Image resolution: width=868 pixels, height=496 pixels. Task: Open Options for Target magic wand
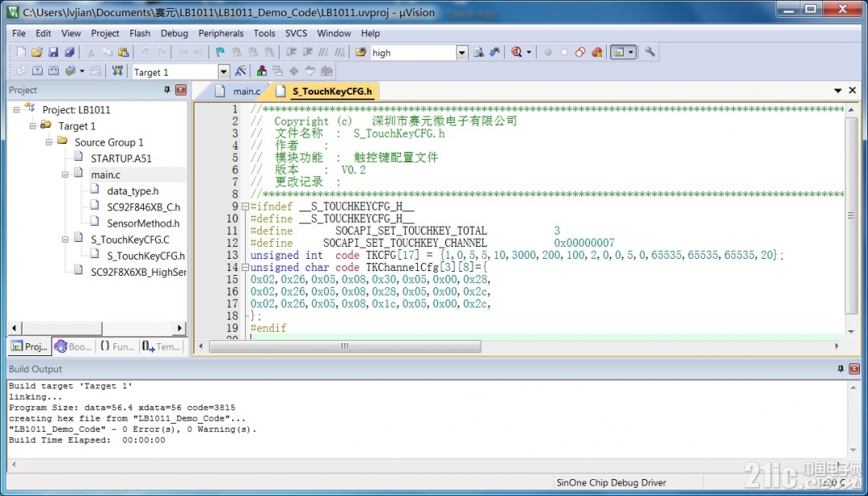(x=240, y=71)
